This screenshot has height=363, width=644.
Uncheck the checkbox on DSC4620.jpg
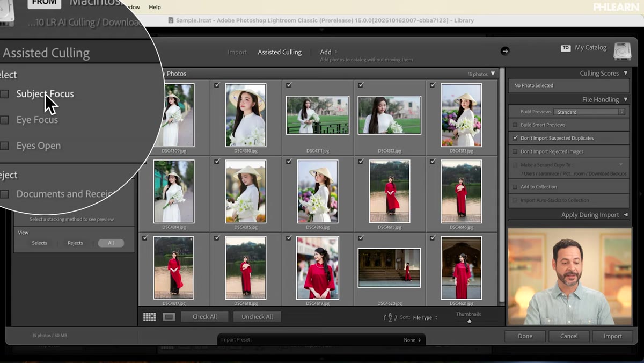[x=361, y=237]
